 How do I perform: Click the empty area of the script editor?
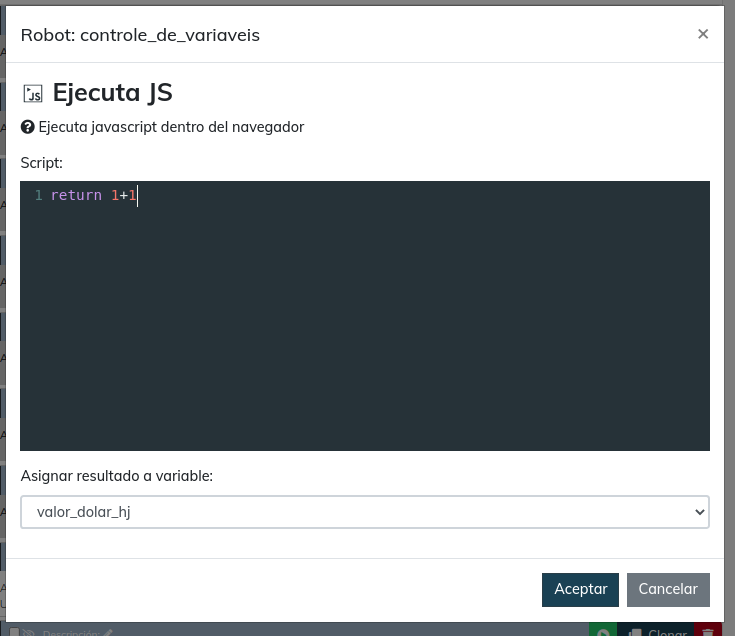point(364,330)
